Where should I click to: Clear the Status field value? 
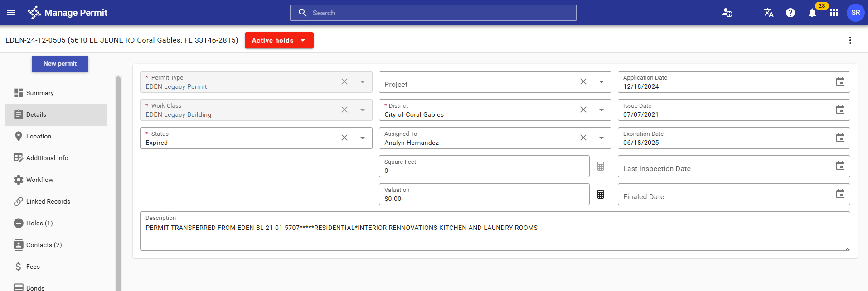pos(344,138)
